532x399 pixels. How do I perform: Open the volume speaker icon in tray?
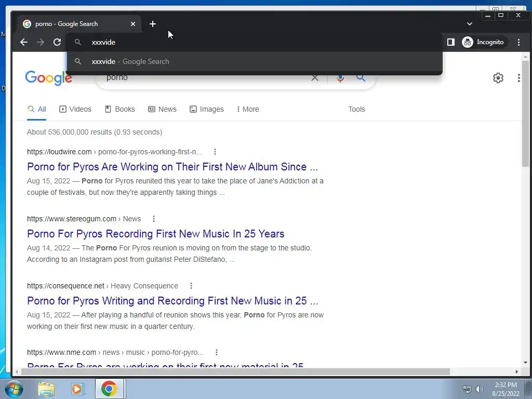pyautogui.click(x=480, y=389)
